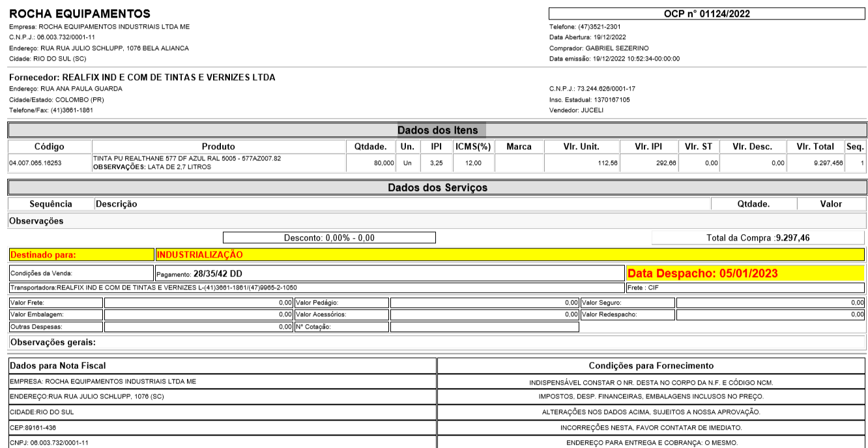
Task: Click the Código column header
Action: coord(50,147)
